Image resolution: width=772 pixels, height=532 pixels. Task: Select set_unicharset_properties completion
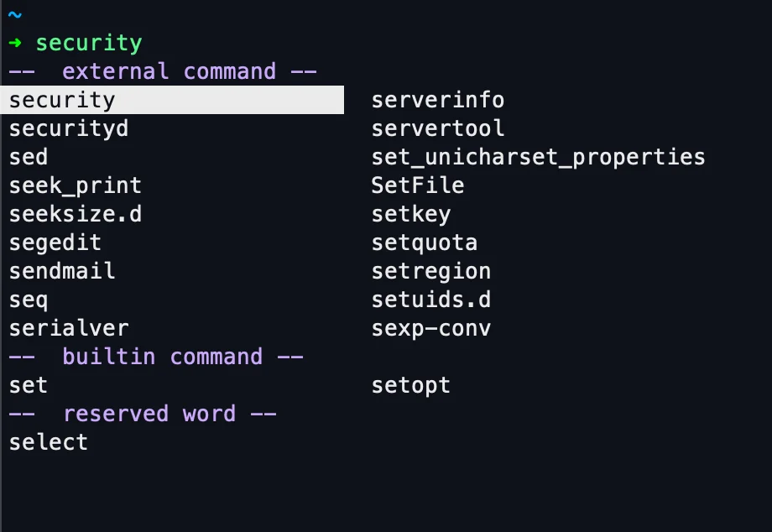pos(538,158)
